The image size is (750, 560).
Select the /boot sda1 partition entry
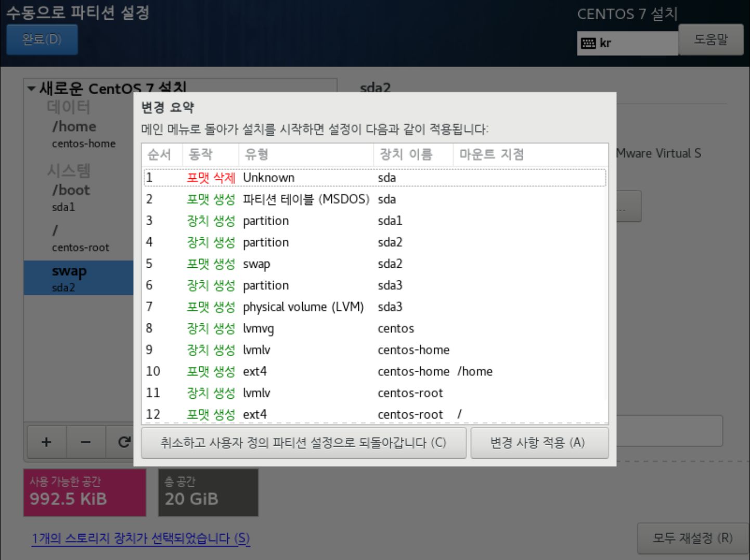click(79, 198)
